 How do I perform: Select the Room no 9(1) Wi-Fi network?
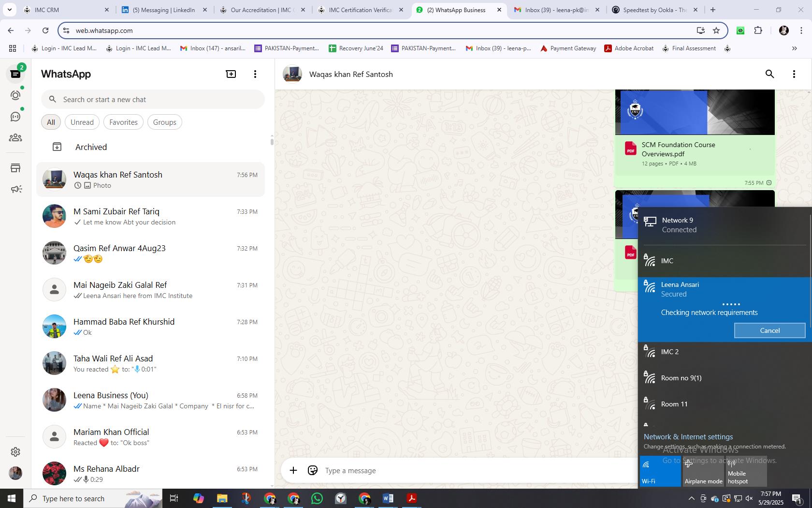point(724,378)
